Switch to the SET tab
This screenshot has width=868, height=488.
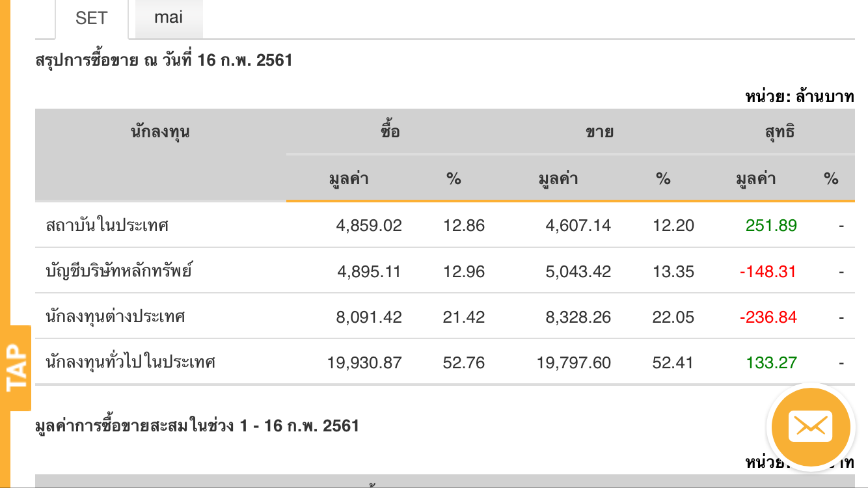pyautogui.click(x=91, y=18)
